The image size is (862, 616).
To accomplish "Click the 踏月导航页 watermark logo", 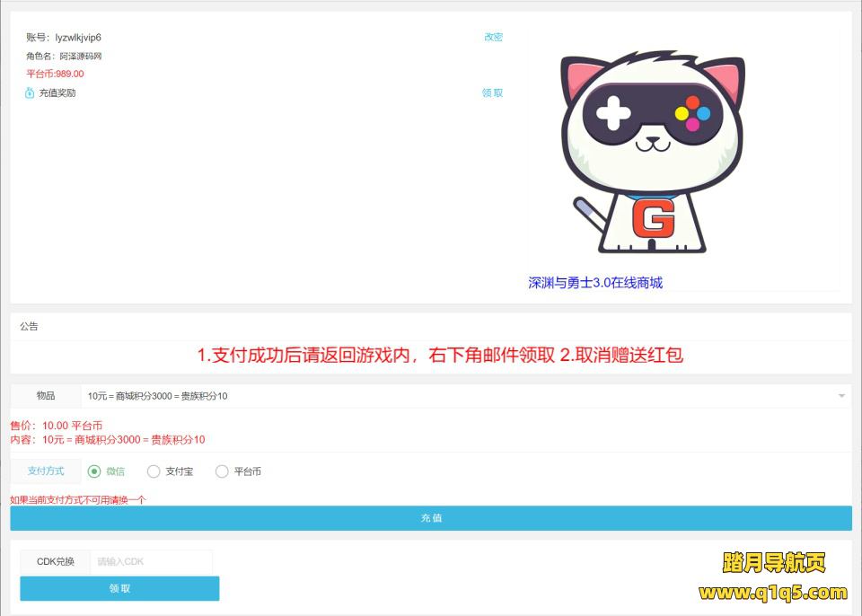I will [773, 563].
